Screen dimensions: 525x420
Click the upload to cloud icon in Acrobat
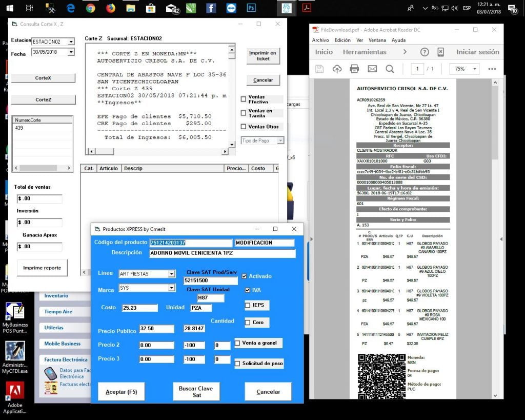pyautogui.click(x=337, y=69)
